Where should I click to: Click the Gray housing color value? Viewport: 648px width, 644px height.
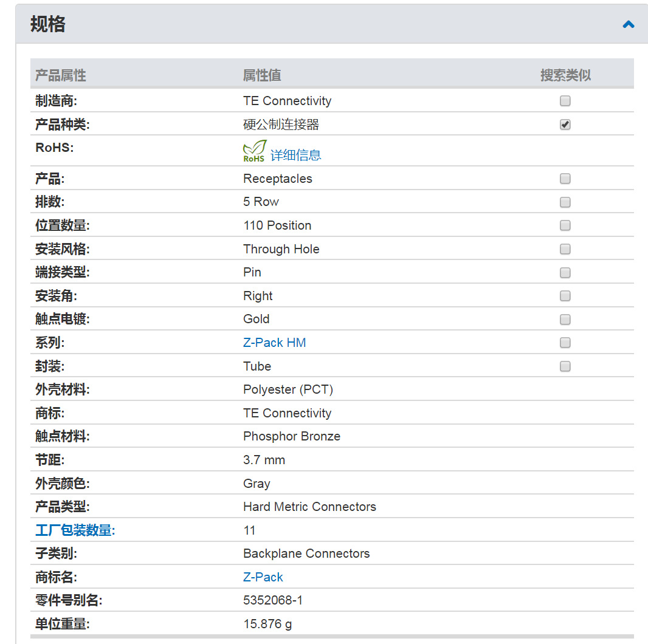coord(257,484)
